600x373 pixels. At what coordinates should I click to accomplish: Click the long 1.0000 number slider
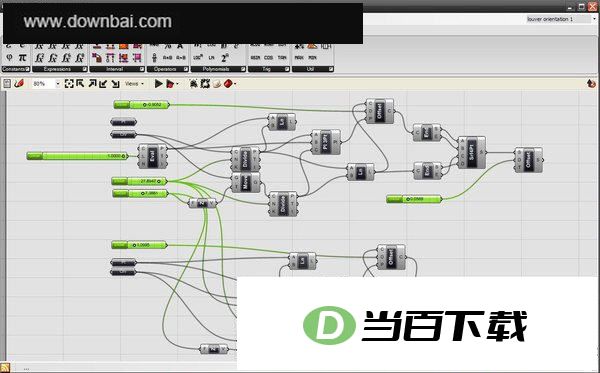pyautogui.click(x=77, y=156)
